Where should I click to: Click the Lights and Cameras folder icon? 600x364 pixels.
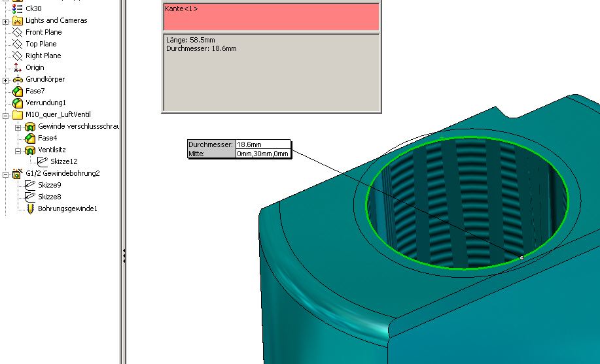pyautogui.click(x=17, y=20)
